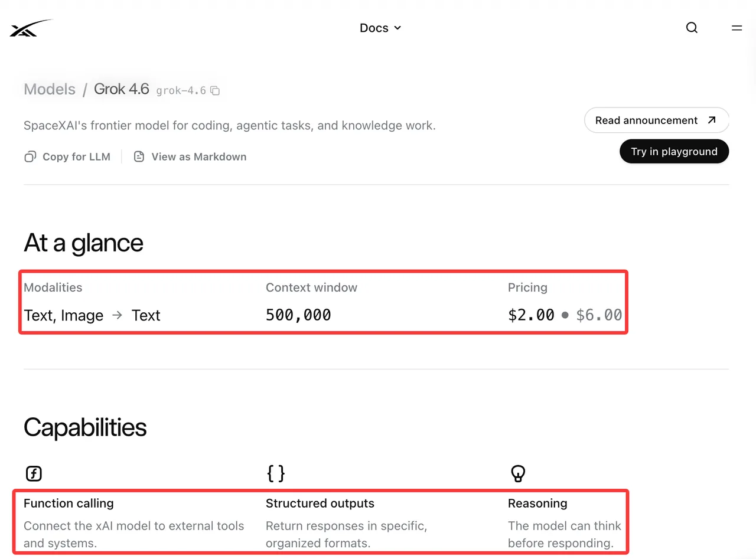Viewport: 756px width, 559px height.
Task: Click the SpaceXAI's frontier model description
Action: (x=230, y=126)
